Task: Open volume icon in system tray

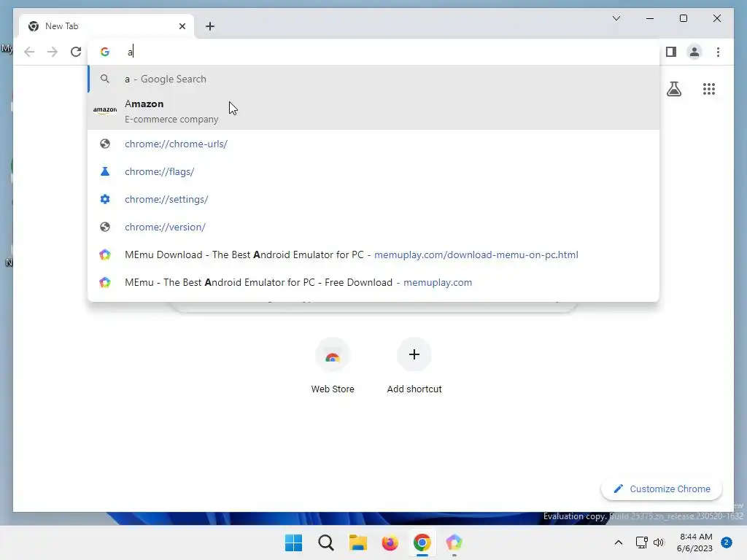Action: click(659, 542)
